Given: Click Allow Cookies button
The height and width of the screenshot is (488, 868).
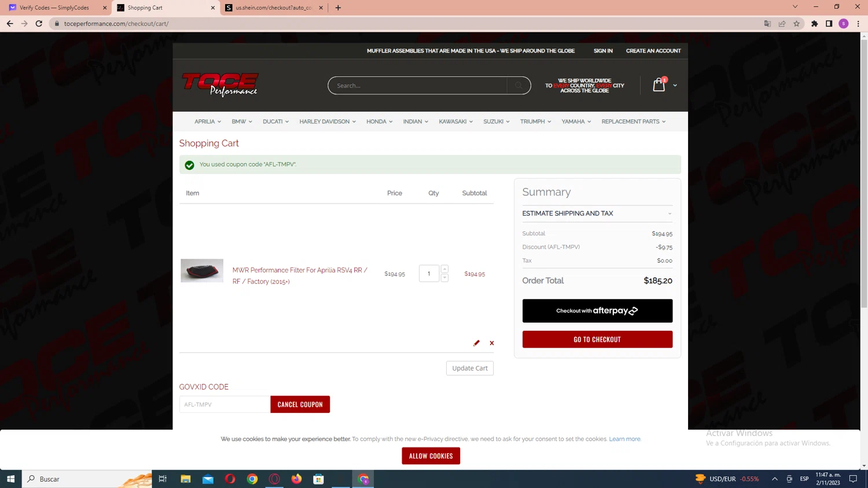Looking at the screenshot, I should point(431,456).
